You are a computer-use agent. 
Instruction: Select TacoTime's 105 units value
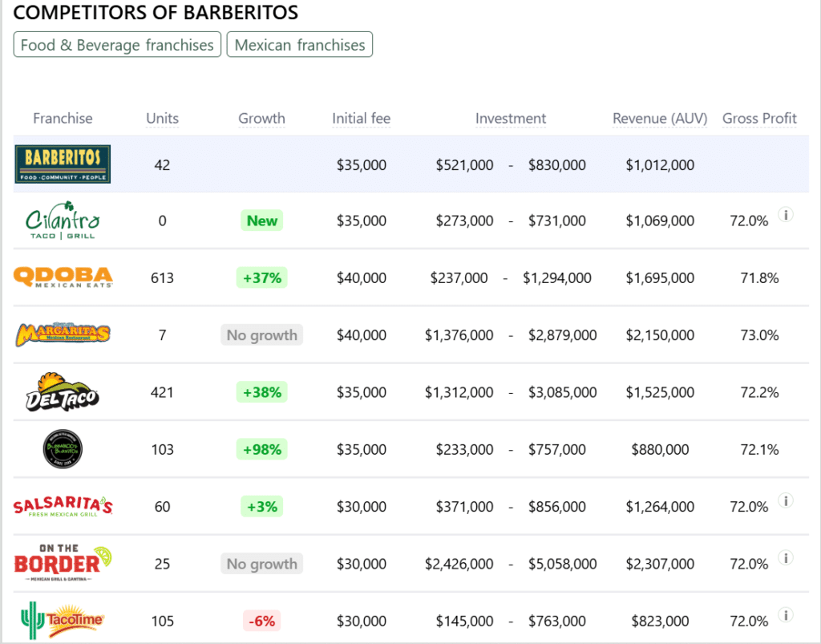(162, 621)
